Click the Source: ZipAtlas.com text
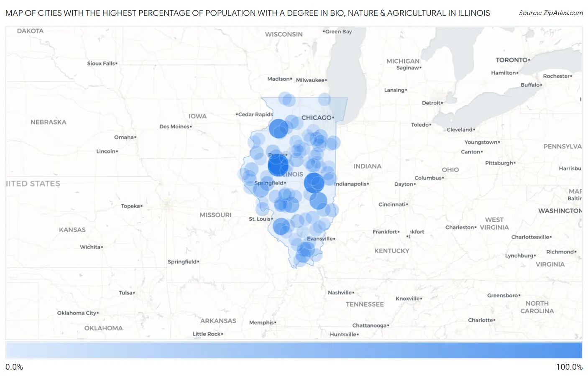The image size is (588, 376). (x=551, y=13)
